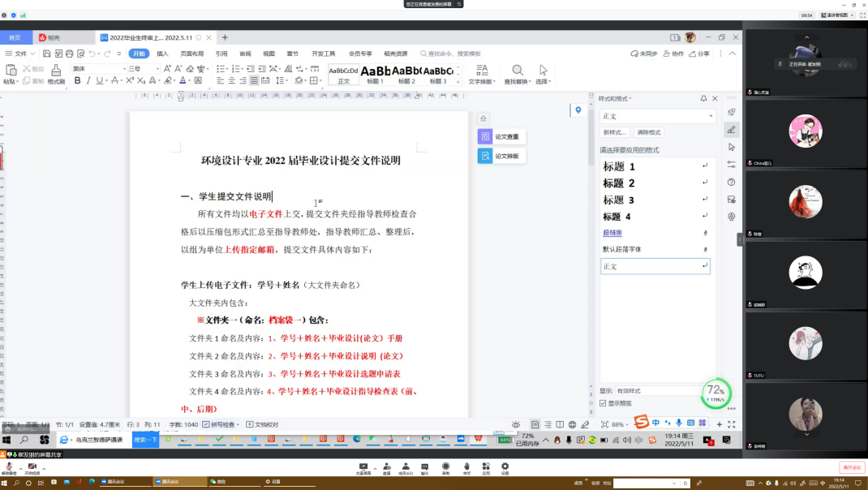Viewport: 868px width, 490px height.
Task: Open the 文字排版 dropdown
Action: tap(482, 74)
